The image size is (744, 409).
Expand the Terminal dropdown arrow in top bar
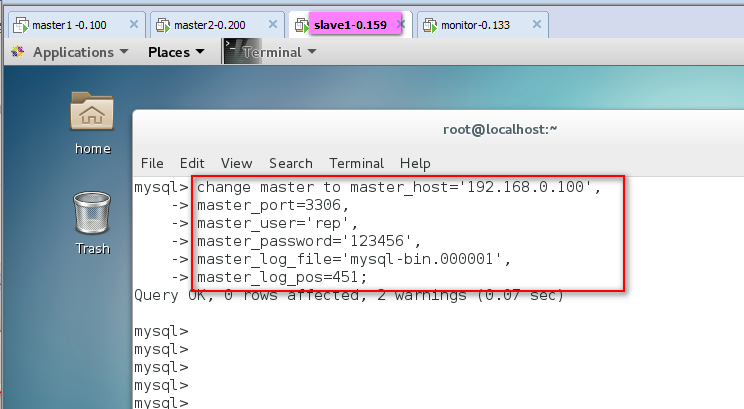pyautogui.click(x=312, y=51)
